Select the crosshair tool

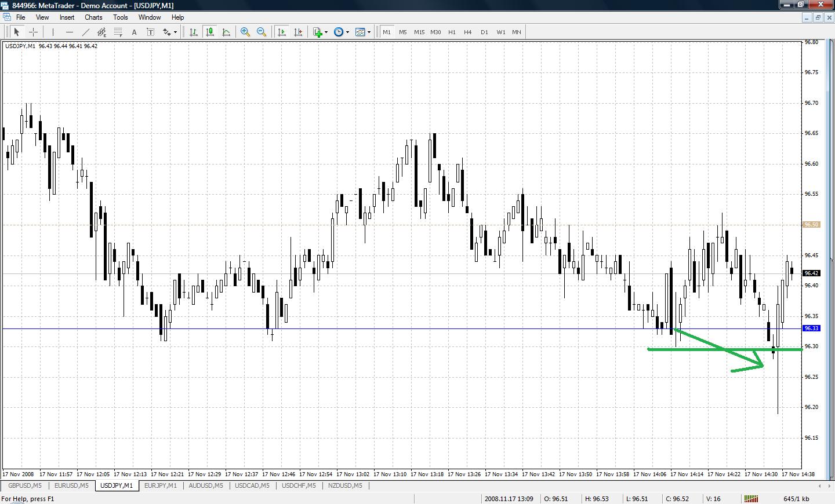coord(34,32)
